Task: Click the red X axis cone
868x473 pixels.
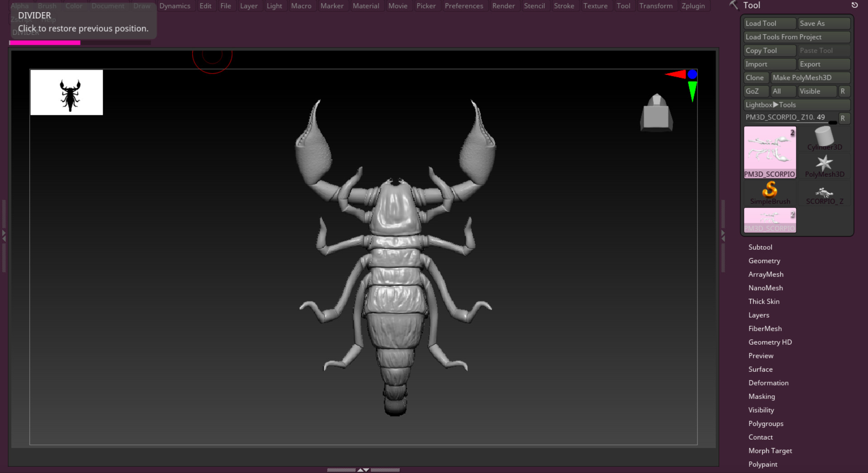Action: click(x=675, y=74)
